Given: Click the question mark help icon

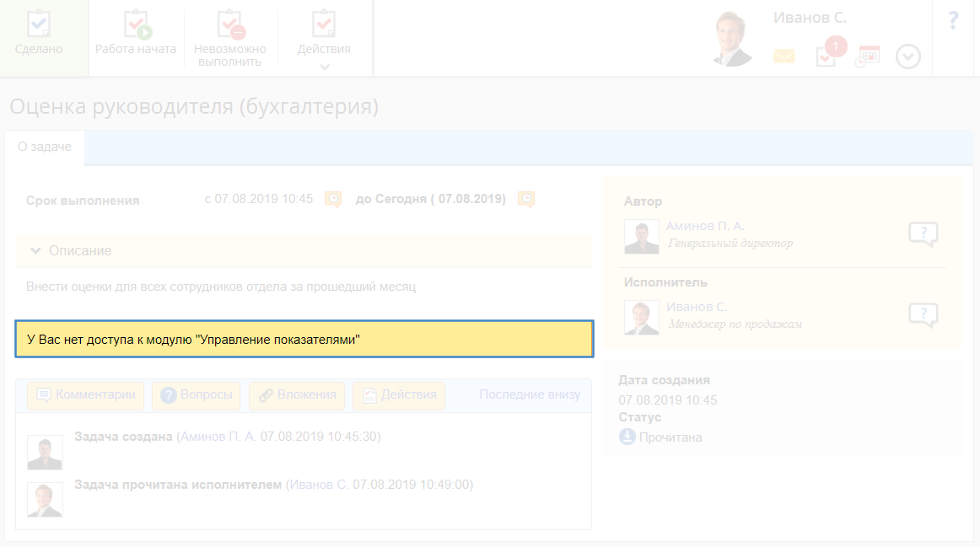Looking at the screenshot, I should [x=953, y=21].
